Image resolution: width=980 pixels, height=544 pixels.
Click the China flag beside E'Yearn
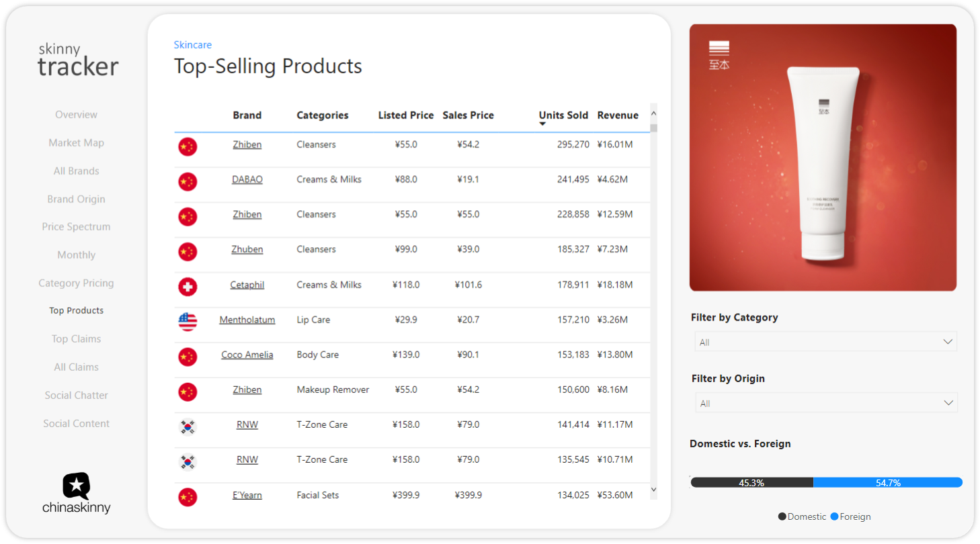coord(188,497)
